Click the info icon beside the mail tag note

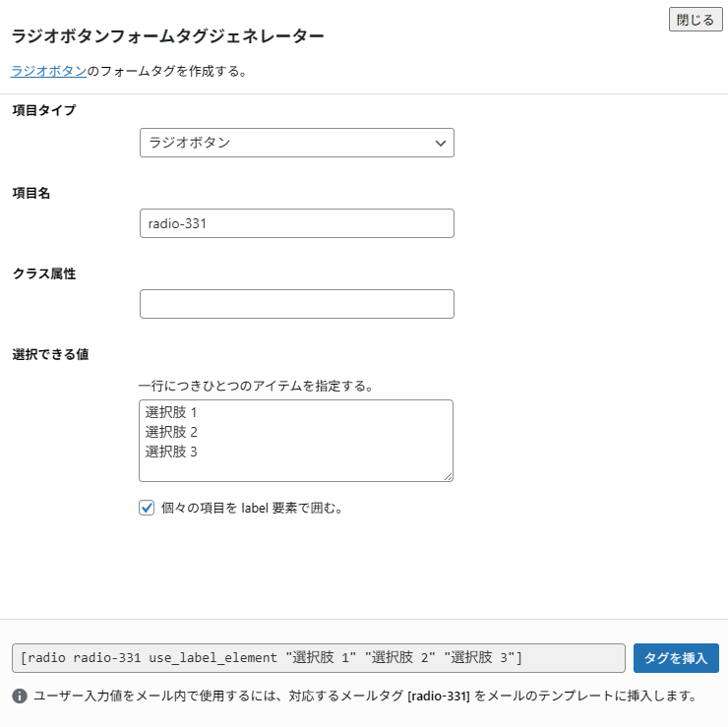coord(20,697)
